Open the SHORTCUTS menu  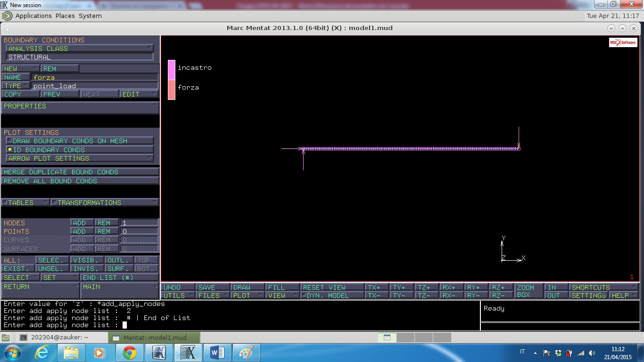coord(603,288)
